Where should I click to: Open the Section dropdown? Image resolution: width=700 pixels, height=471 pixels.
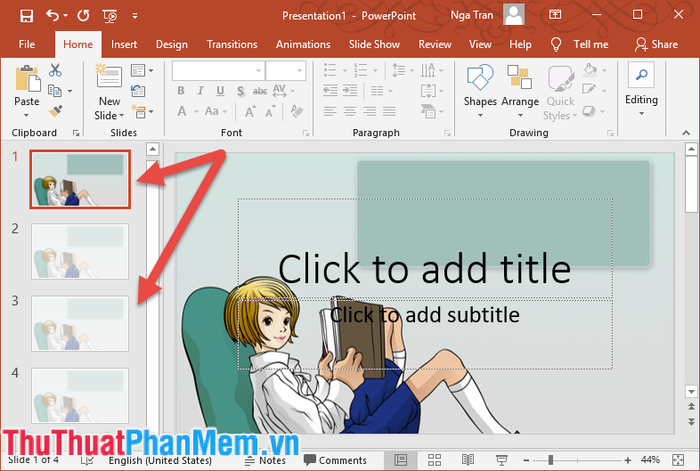(142, 111)
